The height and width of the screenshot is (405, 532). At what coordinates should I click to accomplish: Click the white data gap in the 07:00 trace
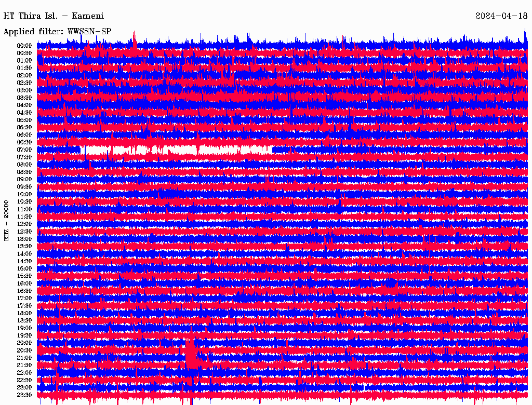[x=218, y=150]
